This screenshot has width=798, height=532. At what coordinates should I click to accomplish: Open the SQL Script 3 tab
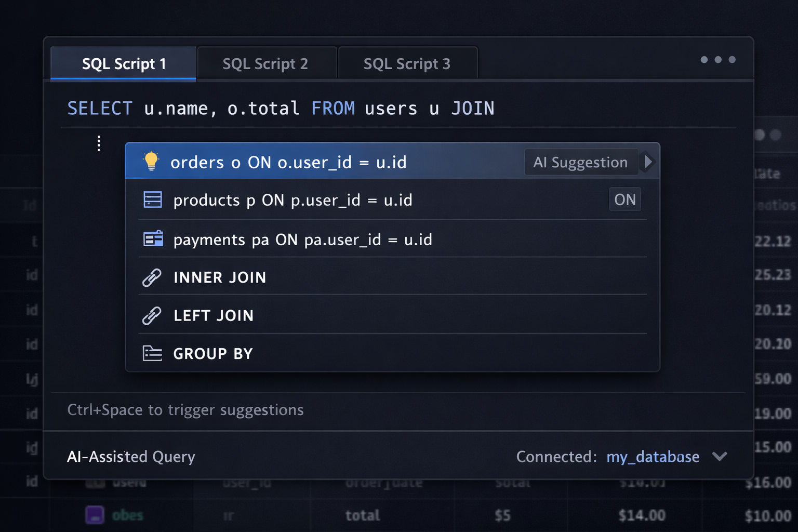[x=407, y=63]
